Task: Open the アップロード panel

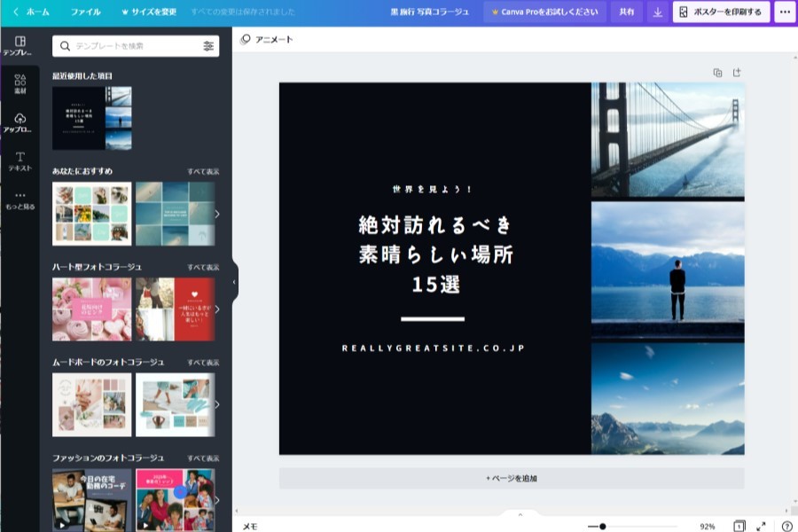Action: click(20, 122)
